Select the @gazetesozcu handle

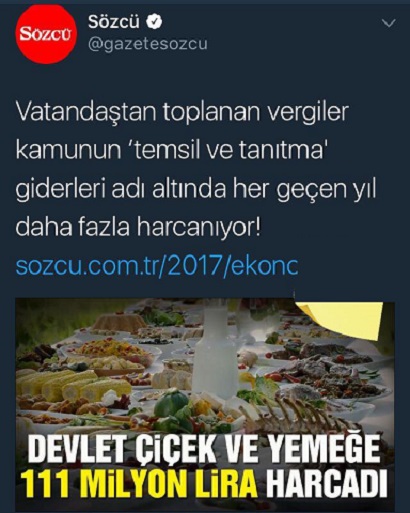click(x=147, y=44)
